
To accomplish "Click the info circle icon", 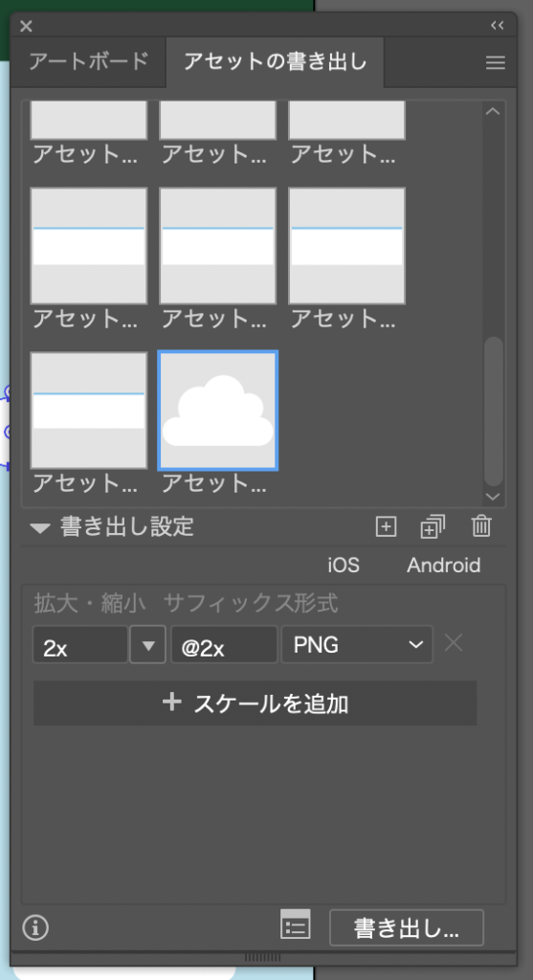I will tap(35, 927).
